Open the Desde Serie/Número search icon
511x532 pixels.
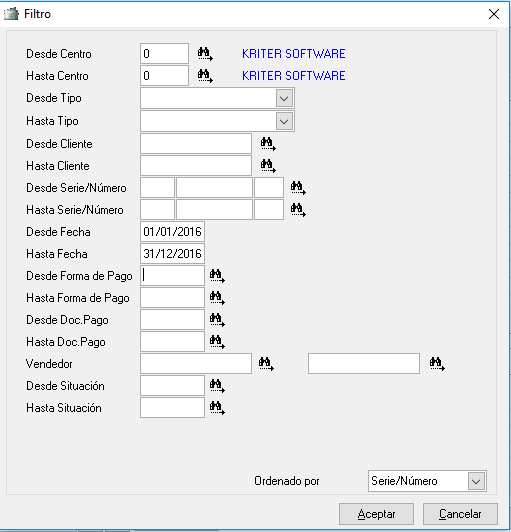298,188
